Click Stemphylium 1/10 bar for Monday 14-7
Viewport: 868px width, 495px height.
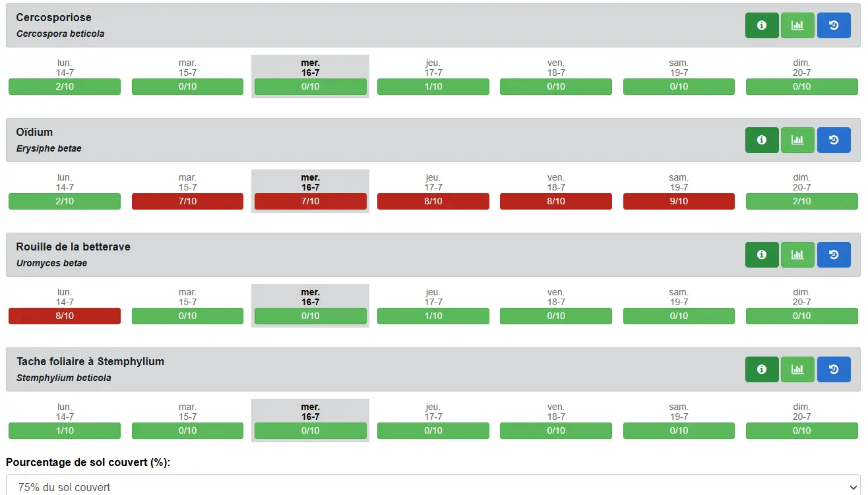[65, 431]
